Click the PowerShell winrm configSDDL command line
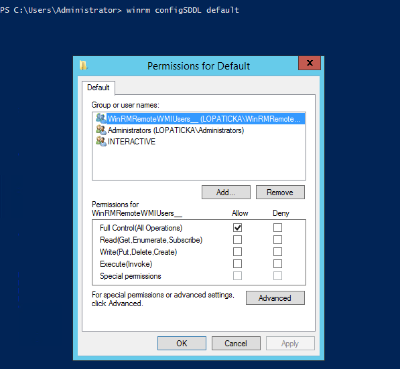 pyautogui.click(x=120, y=10)
